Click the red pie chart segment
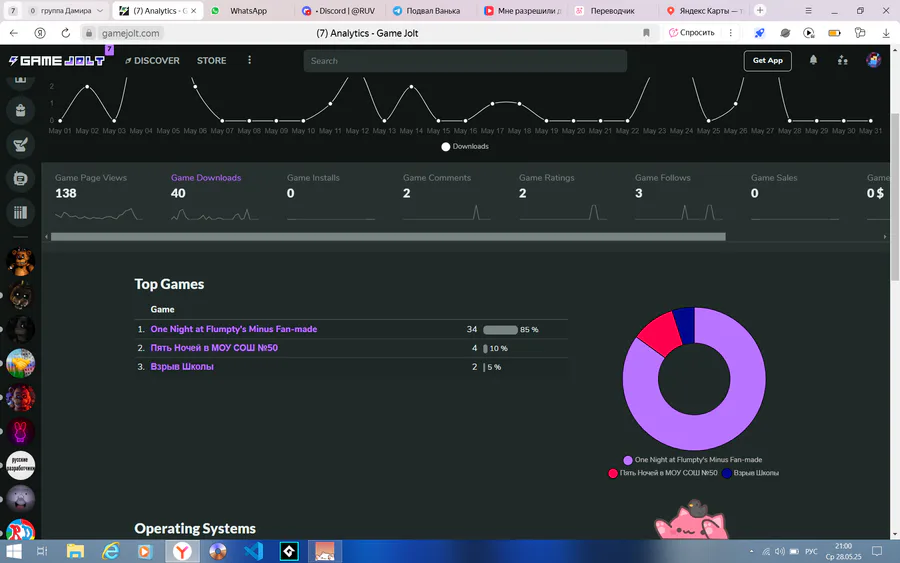This screenshot has height=563, width=900. click(x=660, y=333)
